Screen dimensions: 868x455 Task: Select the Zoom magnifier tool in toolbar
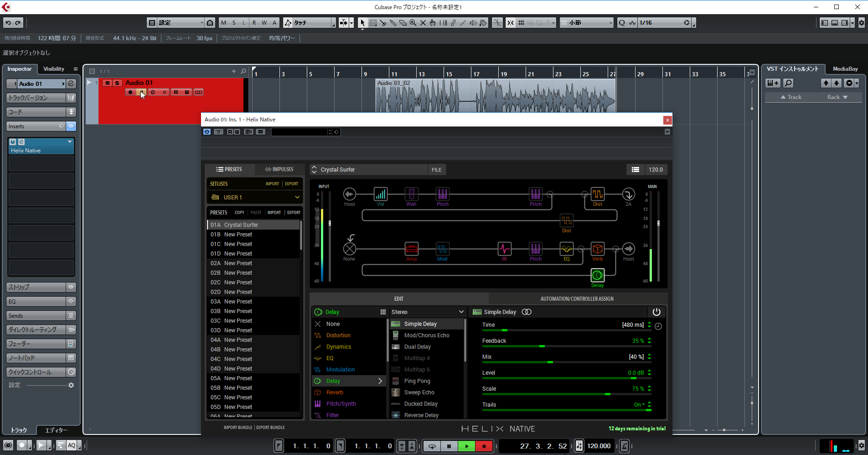(413, 23)
